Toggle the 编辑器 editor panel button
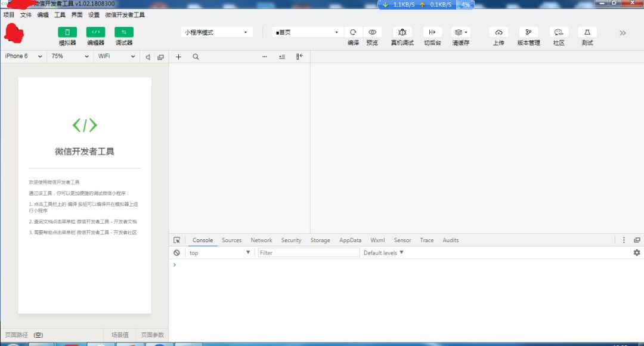 coord(95,32)
